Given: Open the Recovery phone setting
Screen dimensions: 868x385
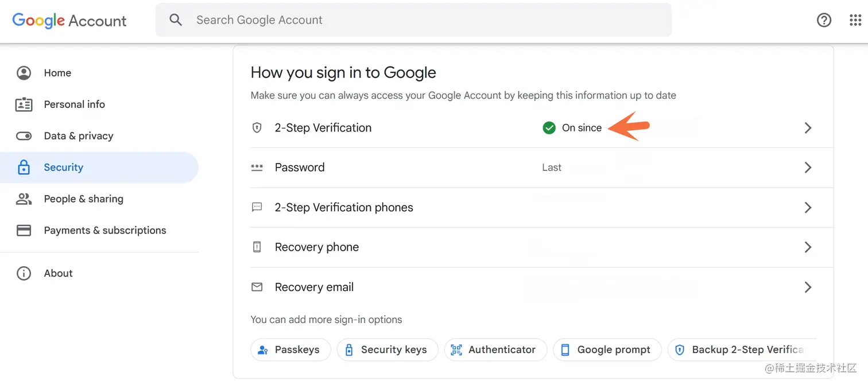Looking at the screenshot, I should point(317,247).
